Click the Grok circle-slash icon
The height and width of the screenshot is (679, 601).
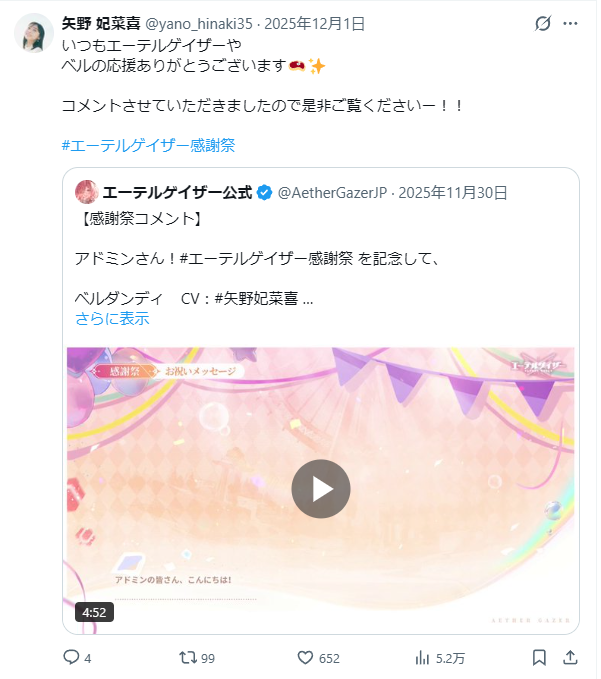[x=543, y=23]
